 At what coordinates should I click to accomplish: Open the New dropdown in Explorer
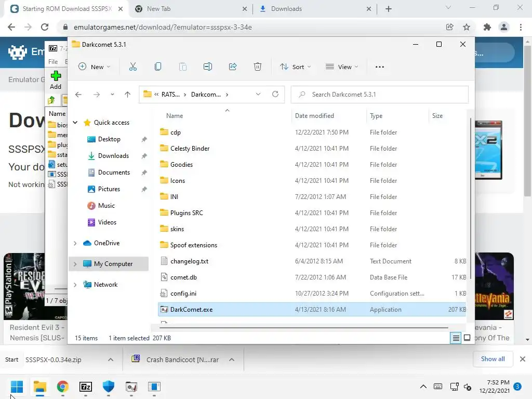tap(95, 67)
